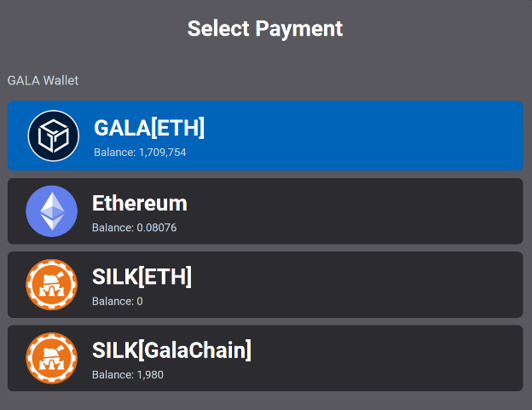Click the Select Payment heading

(265, 28)
